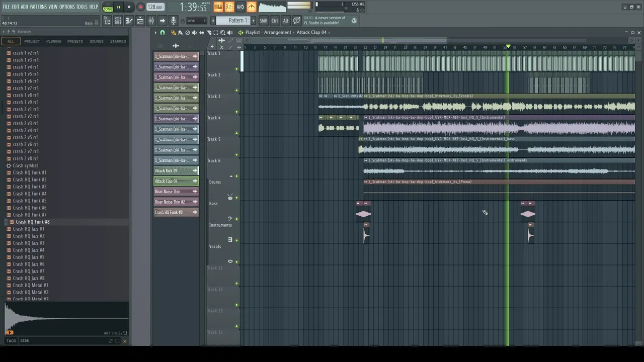The width and height of the screenshot is (644, 362).
Task: Select the Delete tool in playlist toolbar
Action: pos(188,32)
